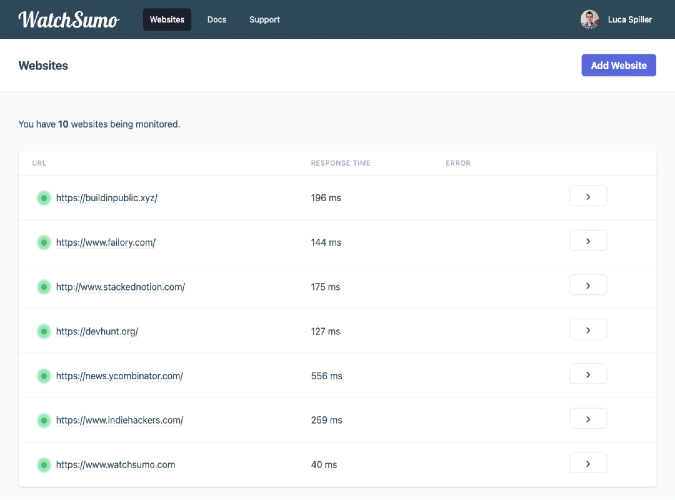
Task: Click the 175 ms response time
Action: tap(325, 287)
